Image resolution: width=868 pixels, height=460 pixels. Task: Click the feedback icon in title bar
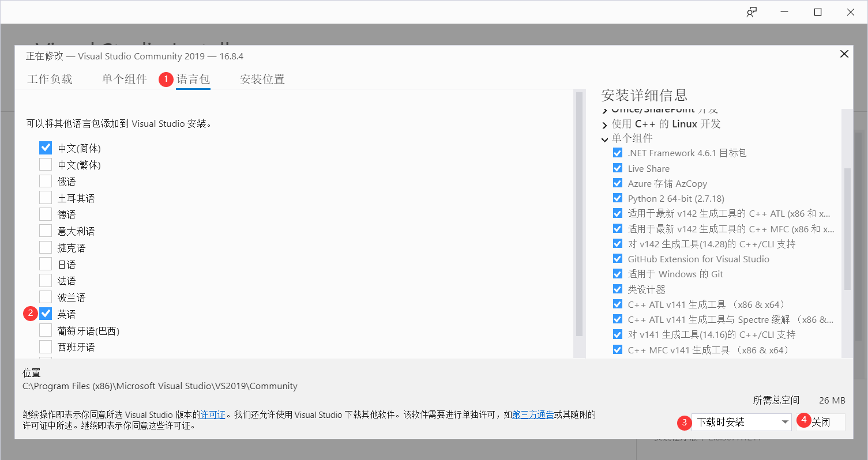751,12
